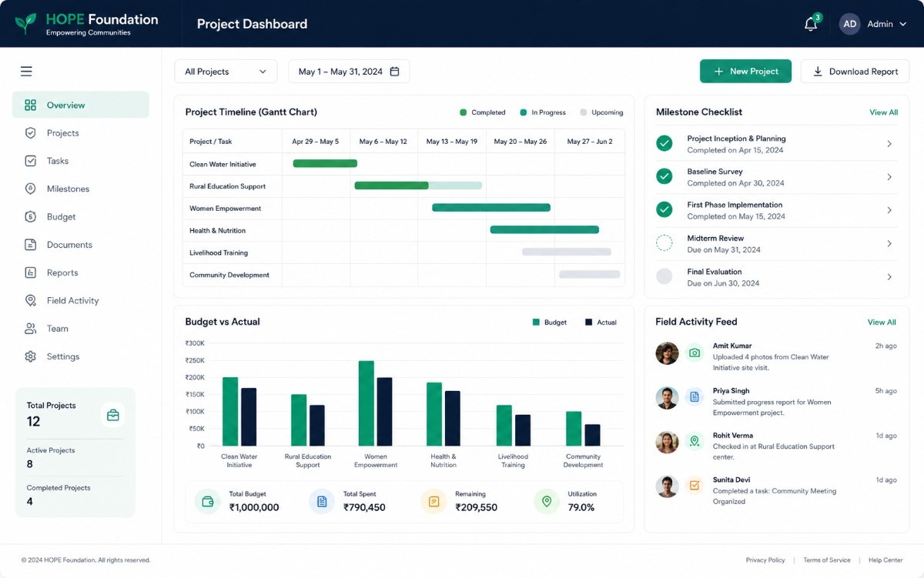Click the calendar icon in date range

[x=394, y=72]
